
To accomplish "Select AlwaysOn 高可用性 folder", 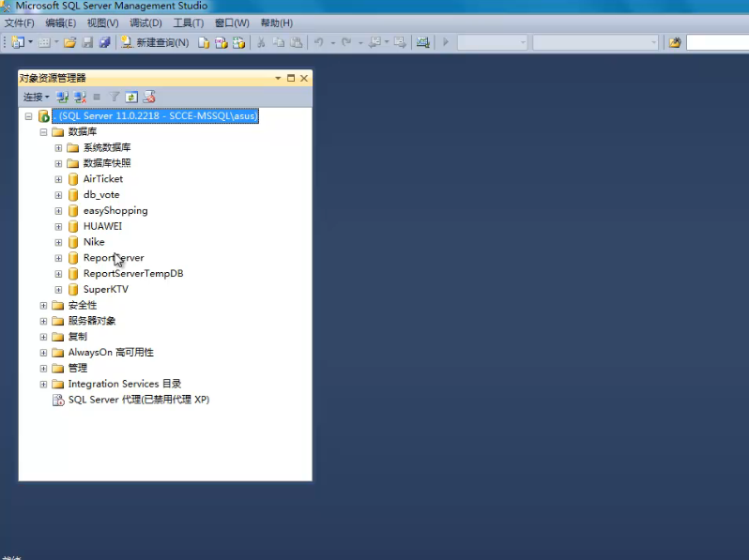I will [111, 353].
